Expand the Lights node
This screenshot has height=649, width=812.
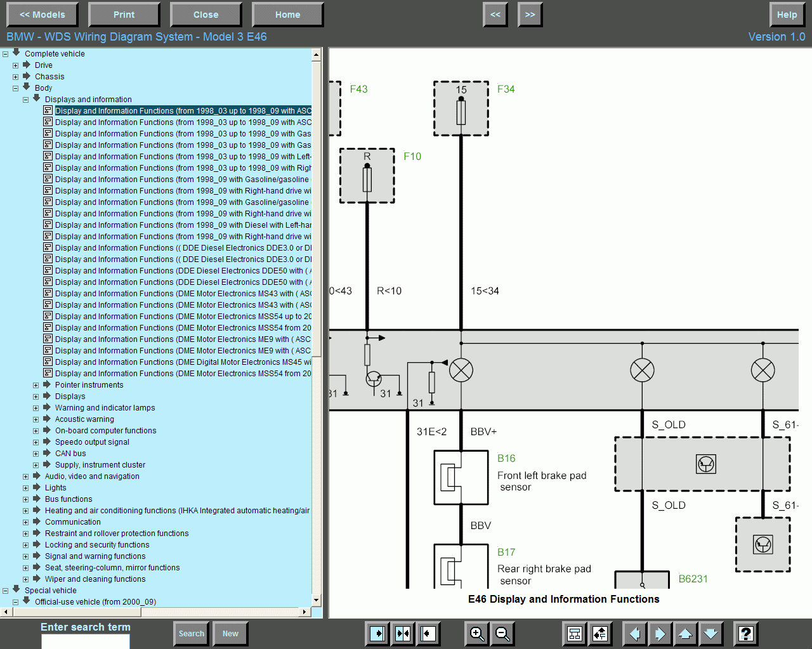pyautogui.click(x=26, y=488)
